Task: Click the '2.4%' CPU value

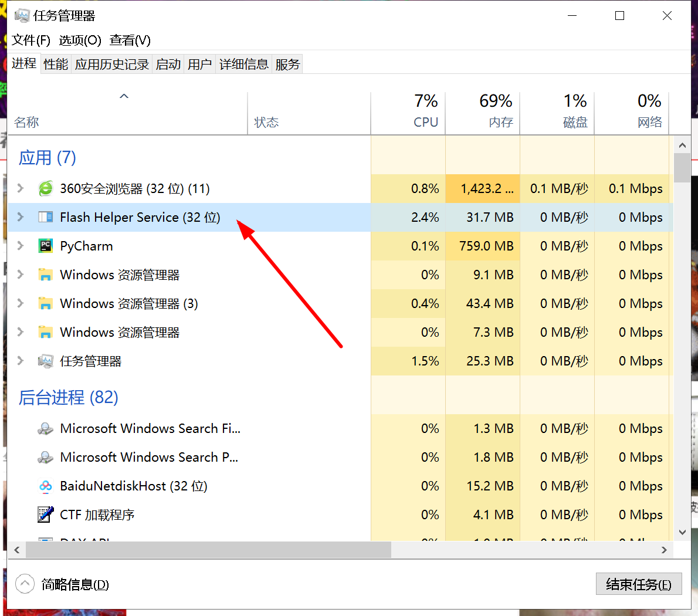Action: [425, 217]
